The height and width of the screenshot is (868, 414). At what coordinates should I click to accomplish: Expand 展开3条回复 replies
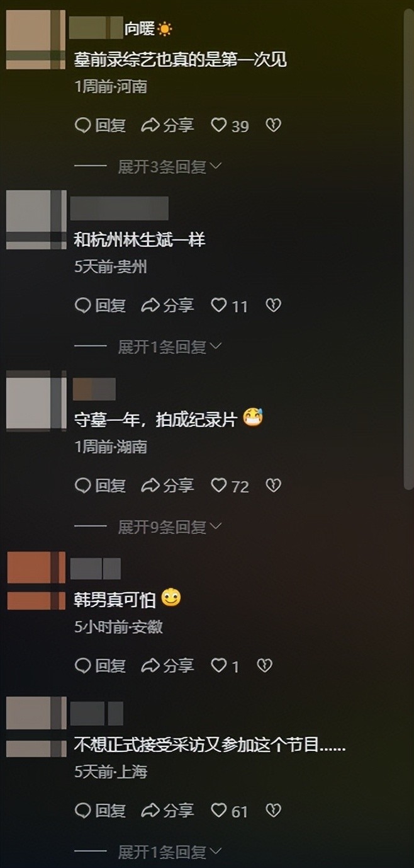pos(169,166)
